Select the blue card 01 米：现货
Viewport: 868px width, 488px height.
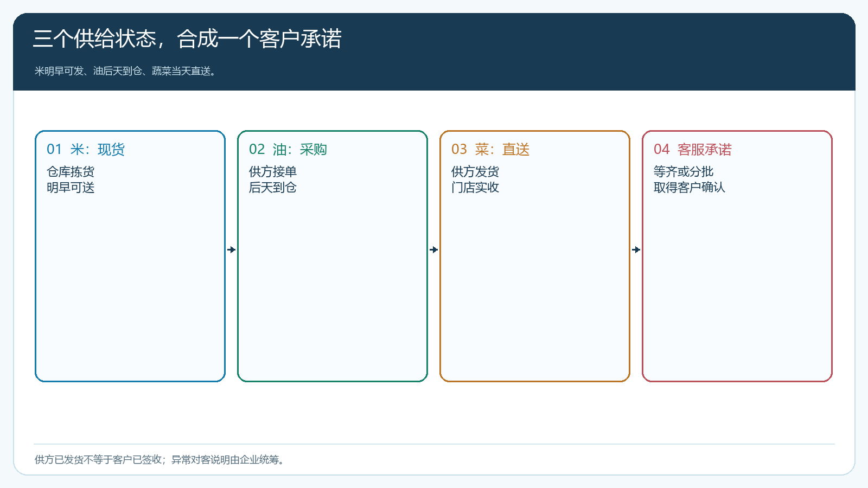130,256
